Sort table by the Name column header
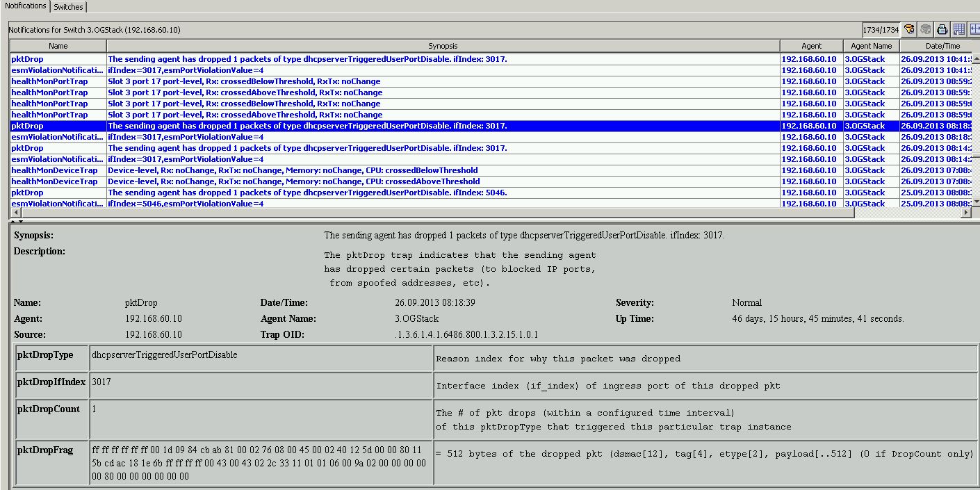The height and width of the screenshot is (490, 980). point(58,46)
